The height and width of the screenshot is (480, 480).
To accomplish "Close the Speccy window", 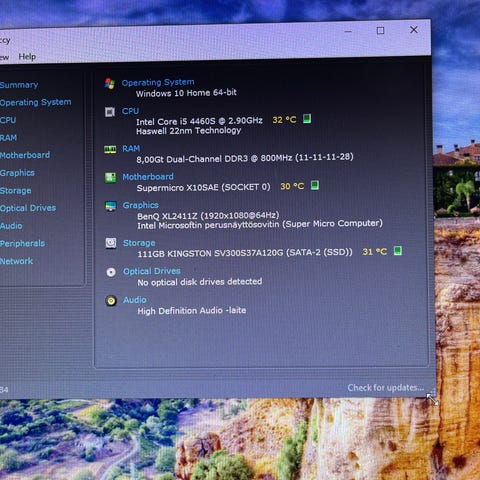I will point(414,30).
